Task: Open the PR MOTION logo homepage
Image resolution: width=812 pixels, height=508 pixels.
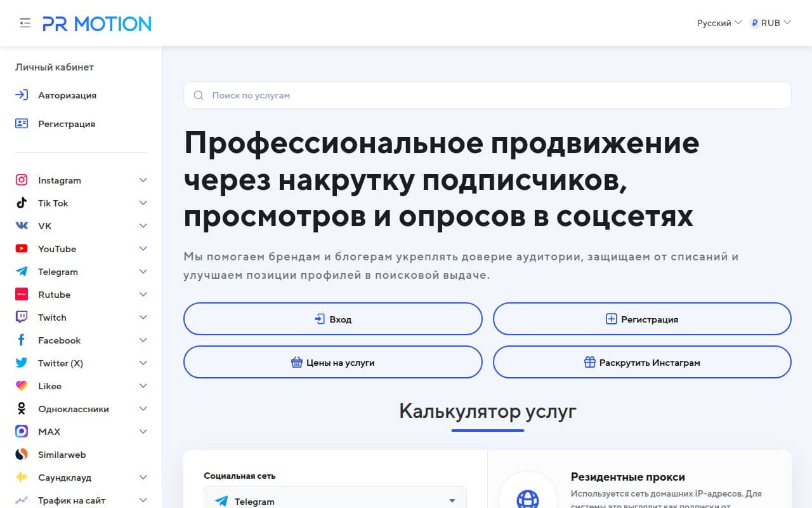Action: point(97,23)
